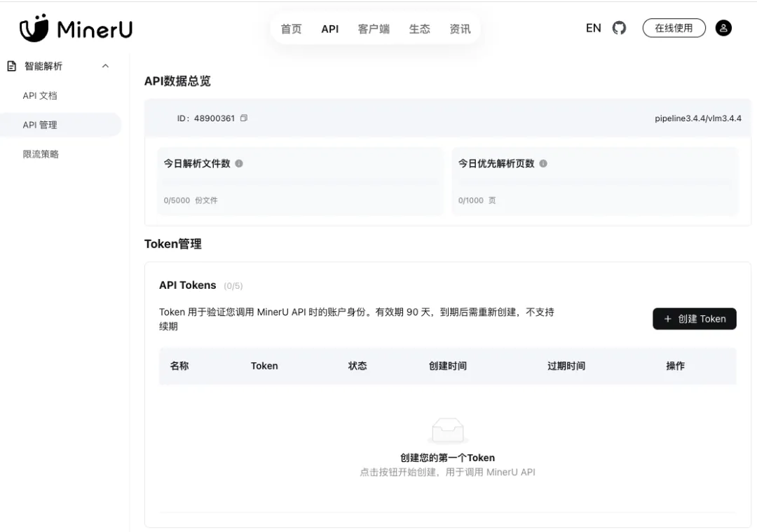Image resolution: width=757 pixels, height=532 pixels.
Task: Click the 今日解析文件数 progress bar
Action: click(299, 182)
